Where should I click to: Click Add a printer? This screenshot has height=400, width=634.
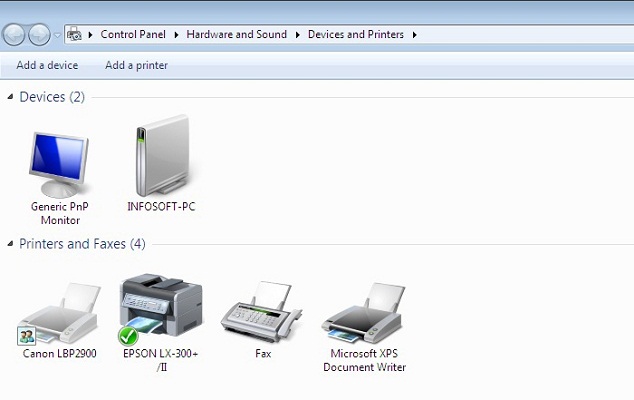[136, 65]
